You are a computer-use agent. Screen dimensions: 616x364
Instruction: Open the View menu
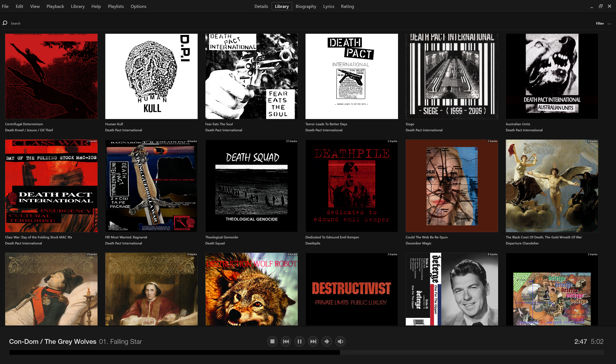click(x=35, y=6)
